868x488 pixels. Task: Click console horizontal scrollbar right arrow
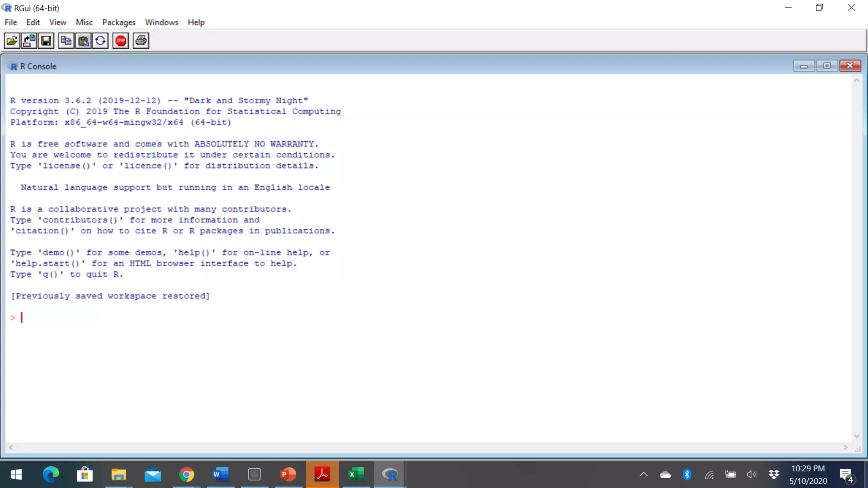[846, 447]
